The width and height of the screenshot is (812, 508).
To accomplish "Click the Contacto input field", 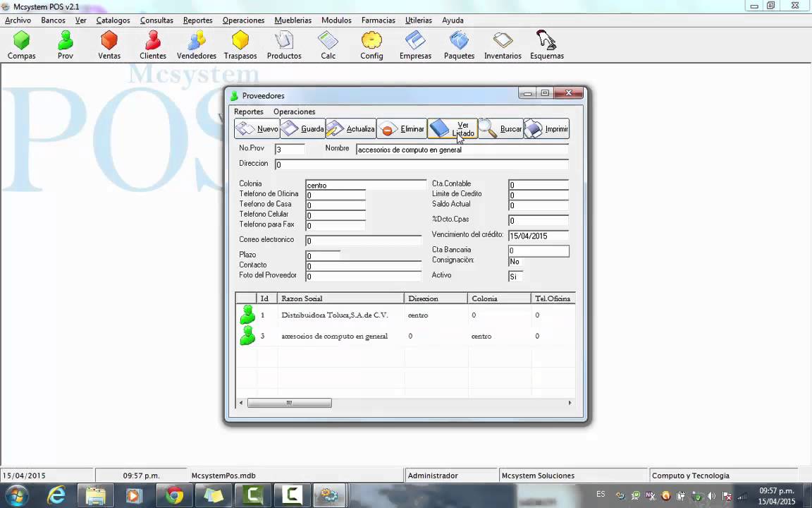I will click(x=364, y=266).
